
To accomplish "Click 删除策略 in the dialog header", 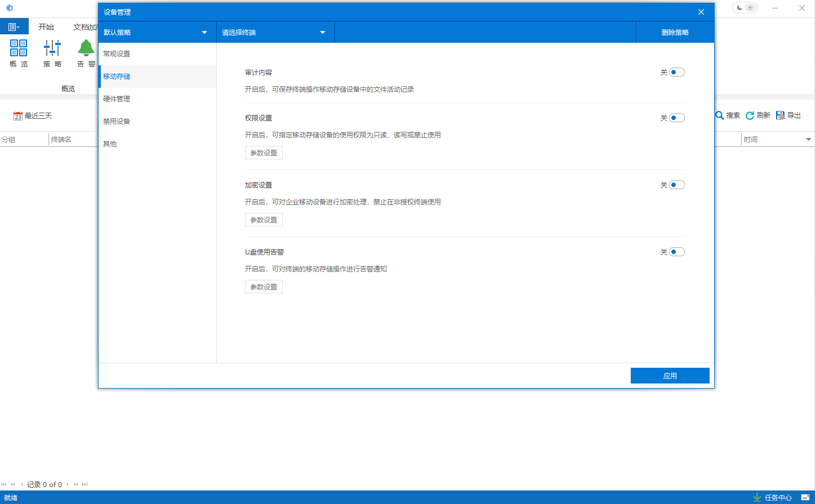I will click(x=675, y=33).
